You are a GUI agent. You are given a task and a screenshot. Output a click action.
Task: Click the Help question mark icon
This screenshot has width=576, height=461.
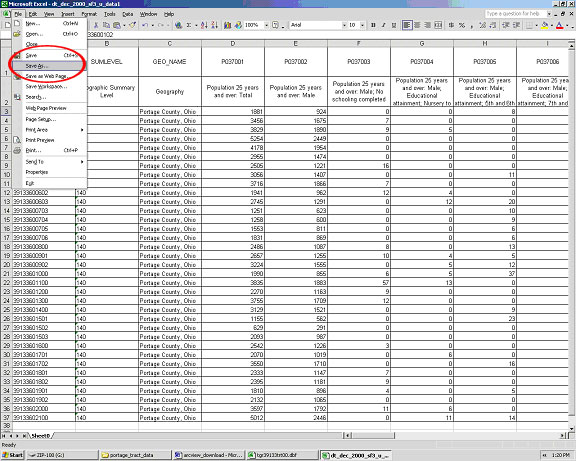pos(276,25)
